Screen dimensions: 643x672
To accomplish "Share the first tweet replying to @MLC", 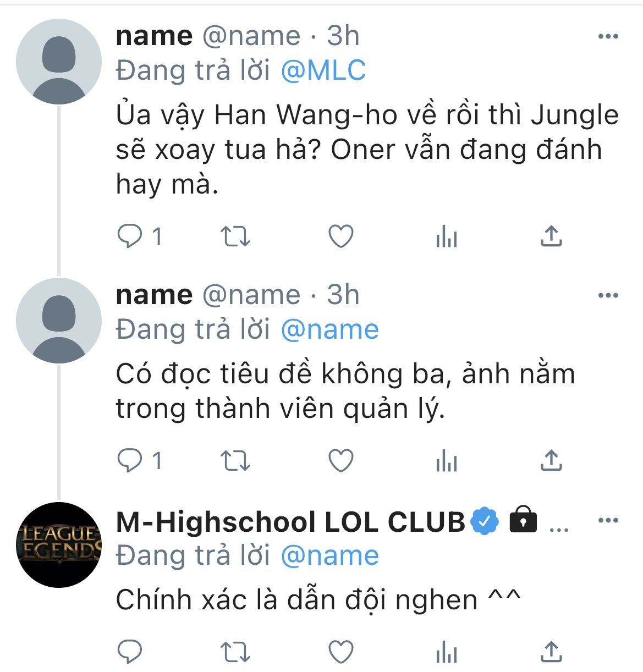I will pos(551,236).
